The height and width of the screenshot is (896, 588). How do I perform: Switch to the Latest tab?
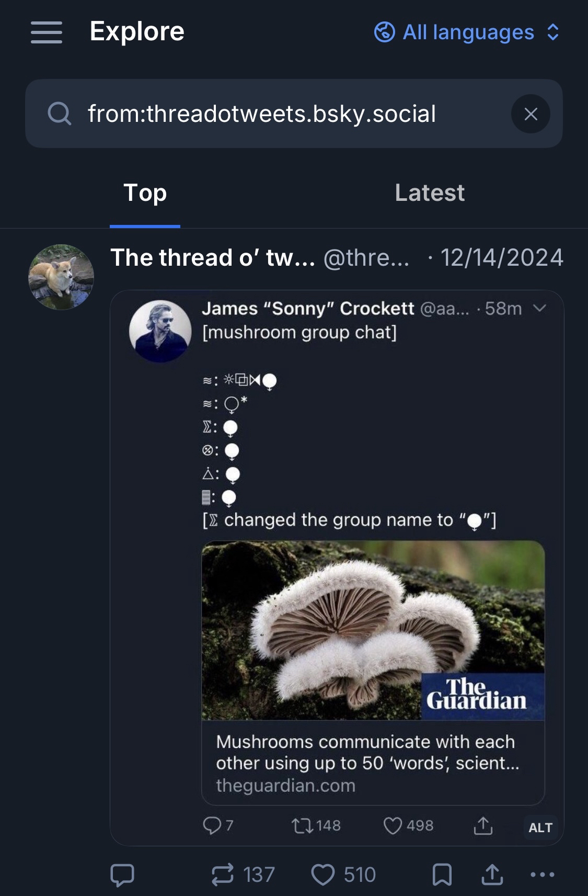(429, 192)
